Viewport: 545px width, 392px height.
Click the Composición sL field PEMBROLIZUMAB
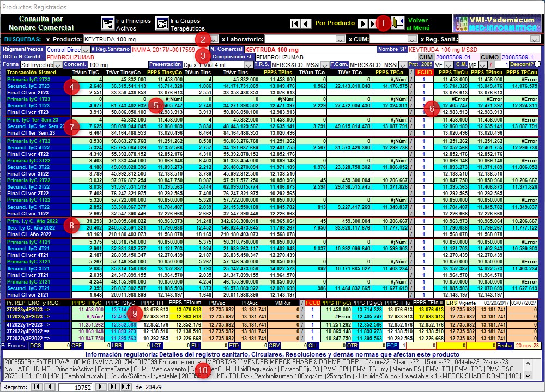click(x=336, y=57)
